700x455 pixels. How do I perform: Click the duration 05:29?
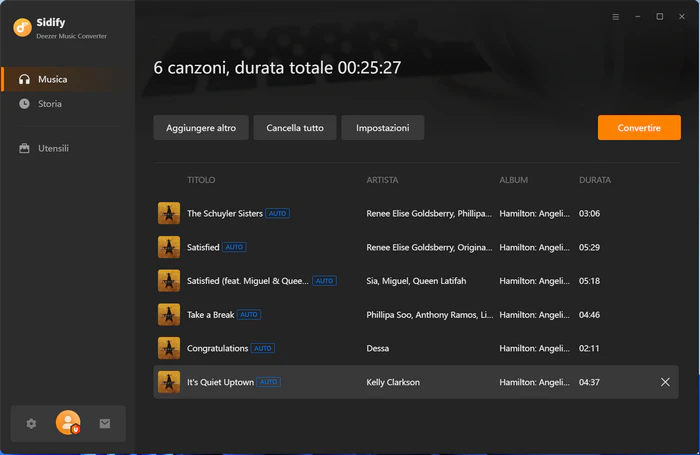tap(589, 247)
